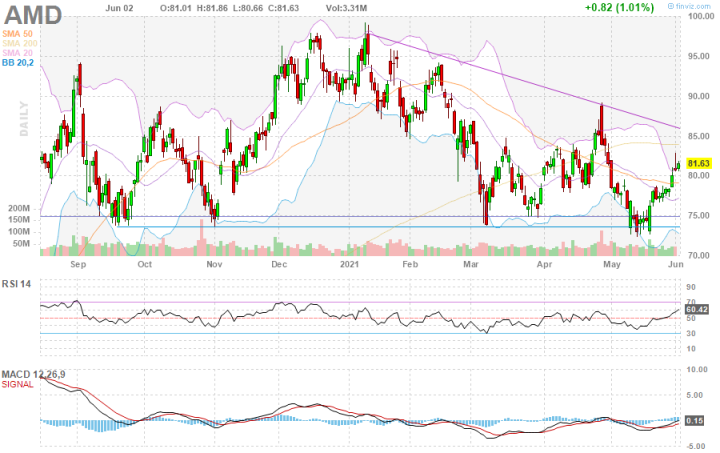This screenshot has height=453, width=720.
Task: Click the MACD 5.00 scale label
Action: tap(695, 395)
